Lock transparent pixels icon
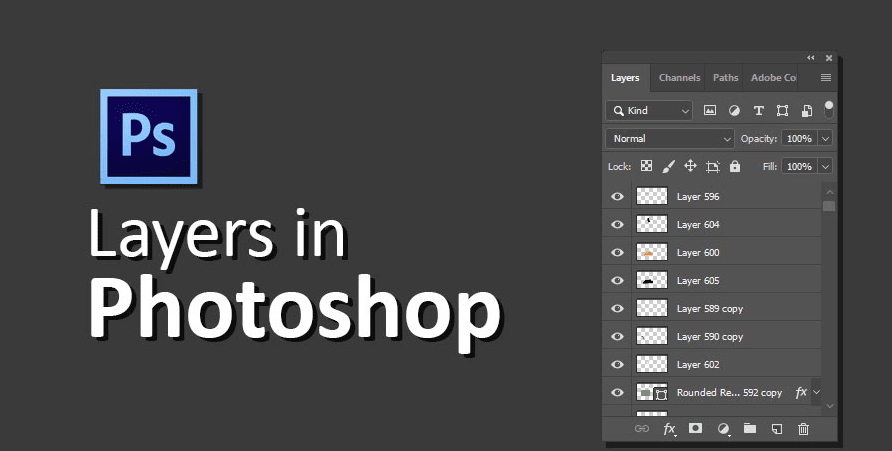The image size is (892, 451). pyautogui.click(x=646, y=165)
